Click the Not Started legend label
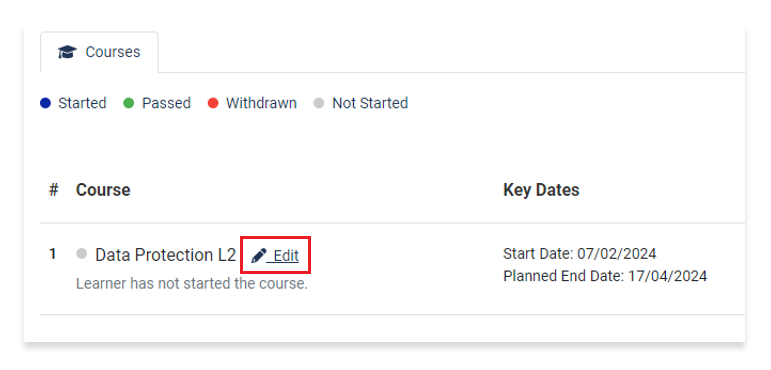 (x=370, y=103)
